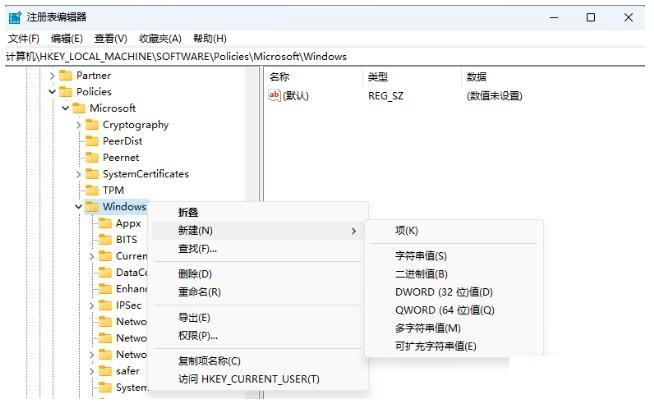Maximize the Registry Editor window

click(x=591, y=18)
